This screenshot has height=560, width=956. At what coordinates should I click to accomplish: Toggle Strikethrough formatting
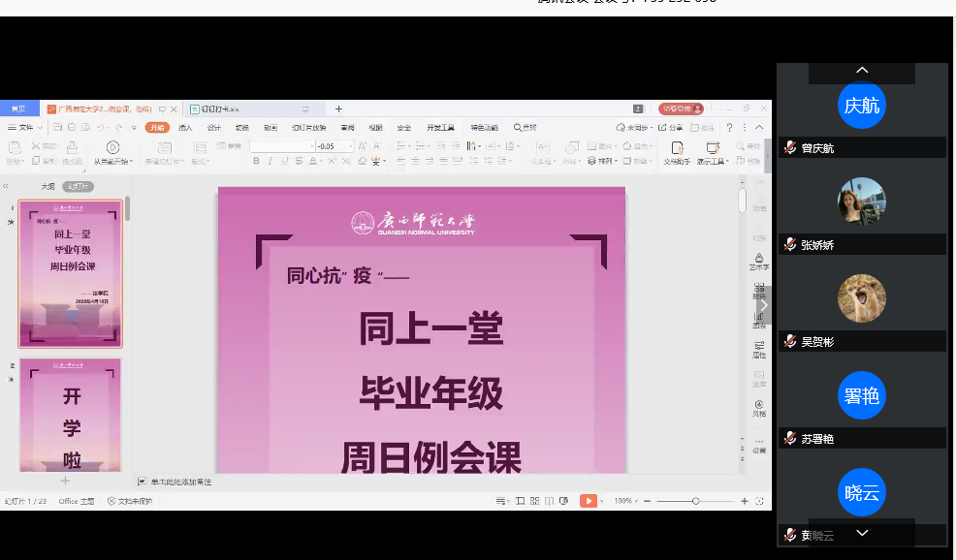[x=299, y=161]
